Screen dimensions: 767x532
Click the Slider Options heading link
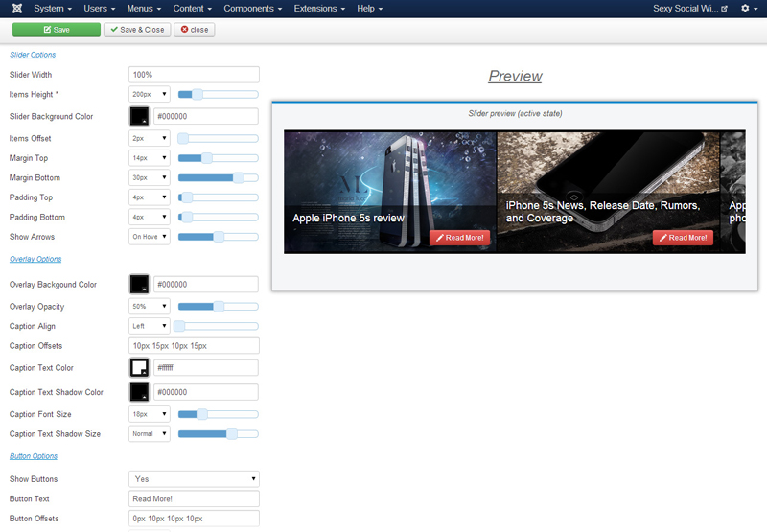(33, 55)
